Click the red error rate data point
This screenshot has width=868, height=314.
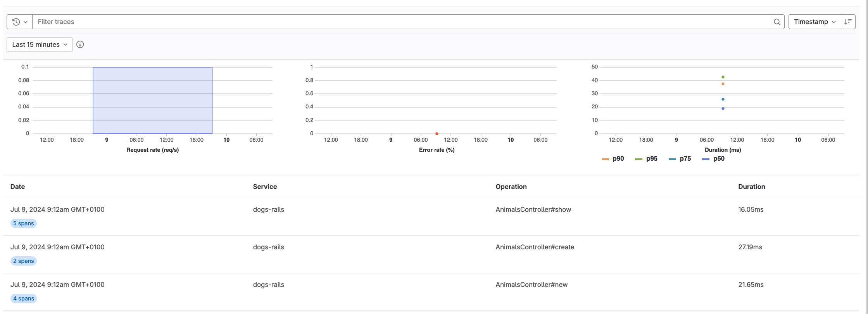click(437, 134)
